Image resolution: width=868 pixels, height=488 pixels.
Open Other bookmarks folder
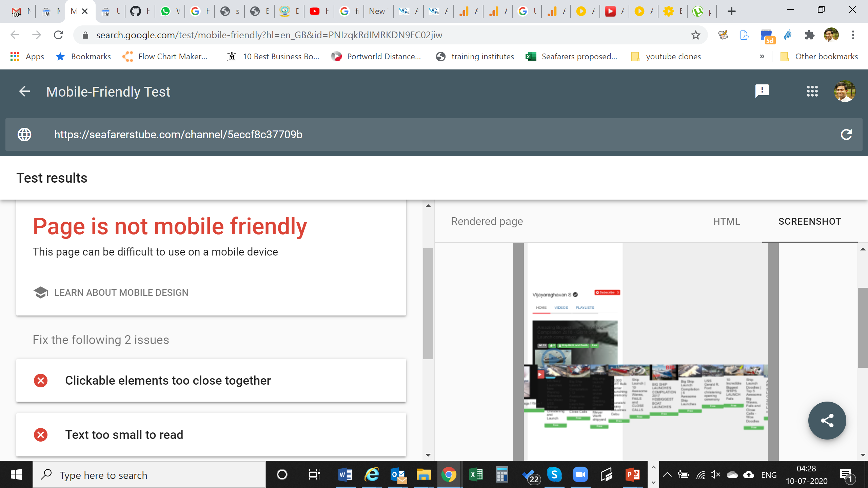[819, 57]
